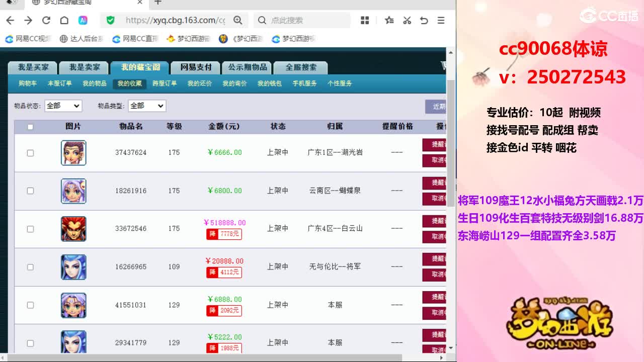
Task: Click the 提醒 button for item 41551031
Action: [434, 297]
